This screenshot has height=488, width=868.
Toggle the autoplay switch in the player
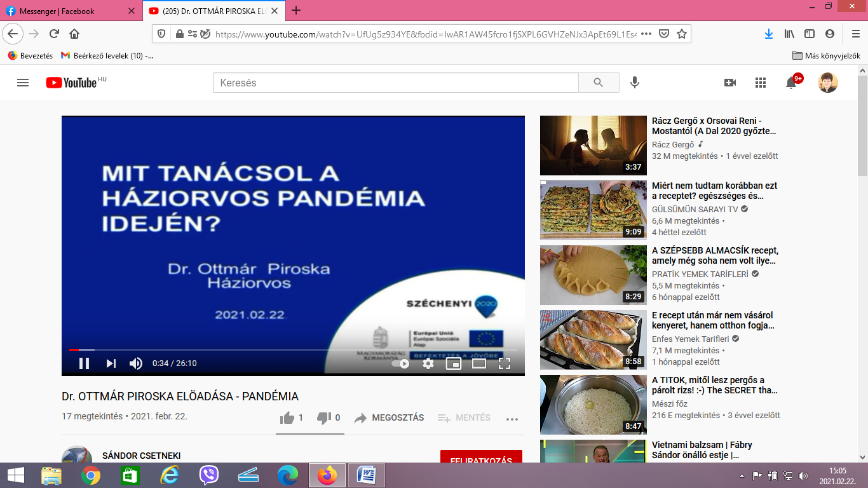[x=400, y=363]
